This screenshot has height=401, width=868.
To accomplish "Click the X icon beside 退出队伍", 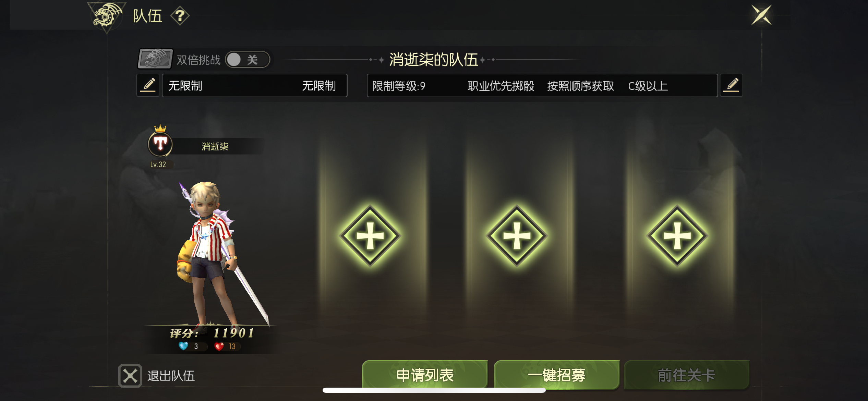I will (x=130, y=376).
